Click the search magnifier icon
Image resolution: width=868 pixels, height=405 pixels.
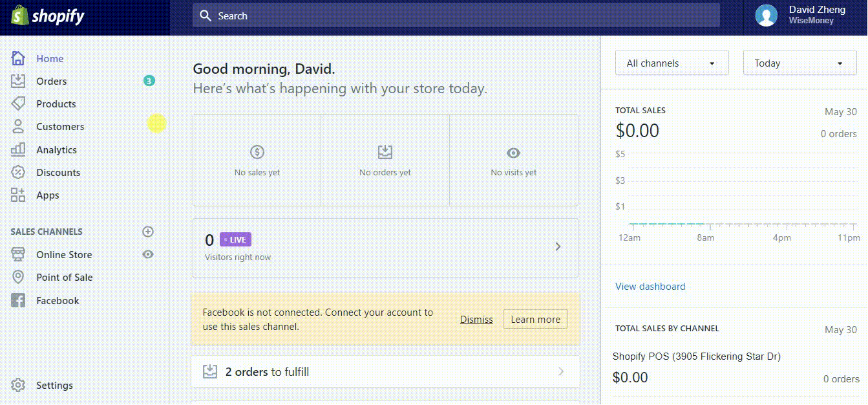point(206,16)
